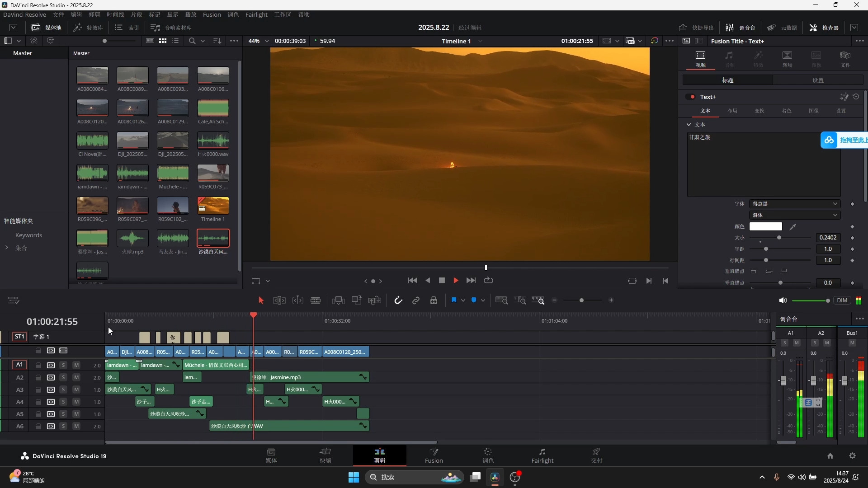Click the blue marker icon
The height and width of the screenshot is (488, 868).
pyautogui.click(x=474, y=300)
